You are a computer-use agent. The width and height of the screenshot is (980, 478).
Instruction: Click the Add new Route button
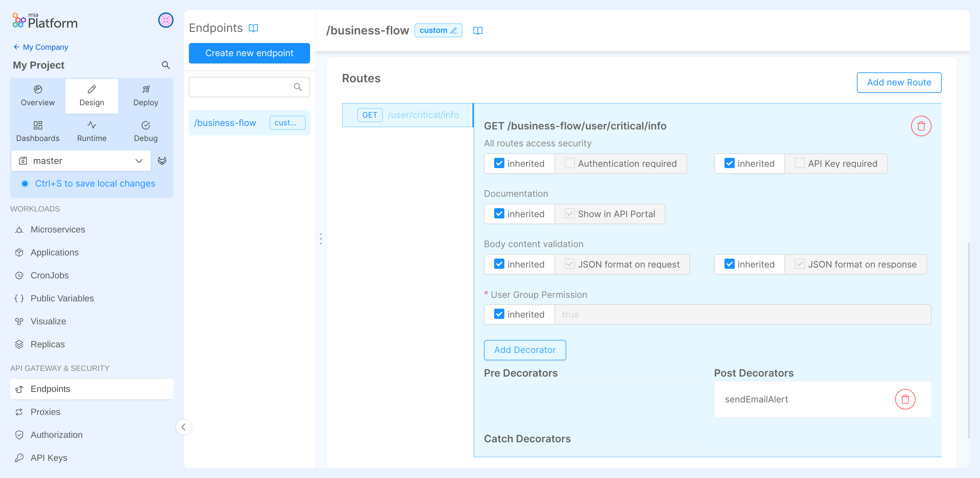[x=899, y=83]
